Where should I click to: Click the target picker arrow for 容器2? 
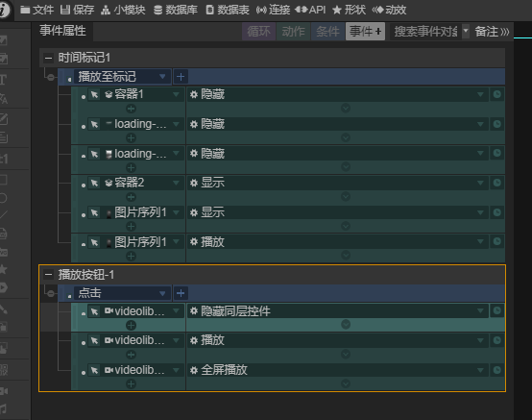click(94, 184)
